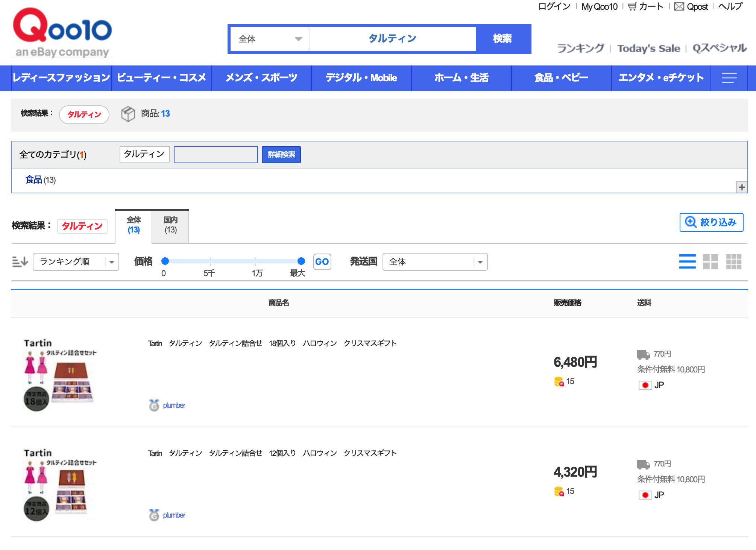Screen dimensions: 756x550
Task: Click the price slider track near 5千
Action: click(211, 261)
